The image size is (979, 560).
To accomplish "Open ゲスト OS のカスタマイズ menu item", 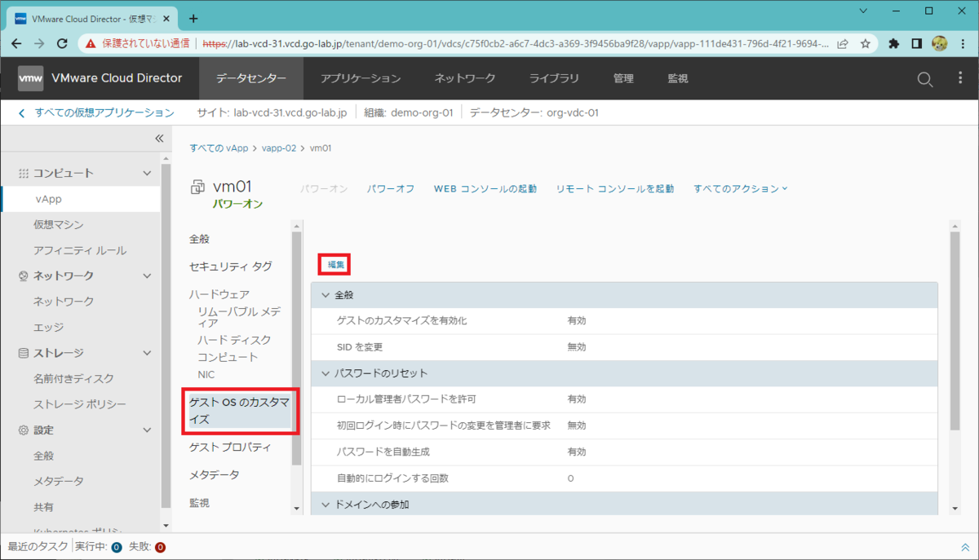I will click(240, 412).
